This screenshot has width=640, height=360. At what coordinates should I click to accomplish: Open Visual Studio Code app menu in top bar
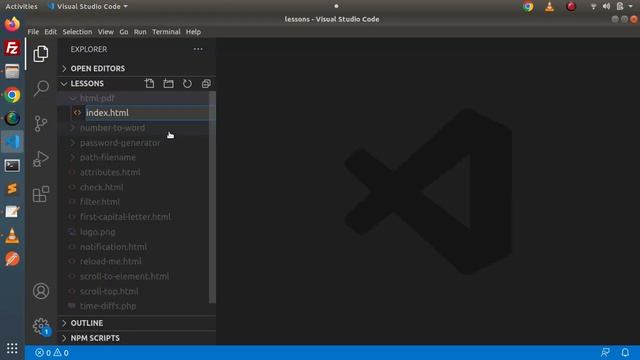(88, 7)
